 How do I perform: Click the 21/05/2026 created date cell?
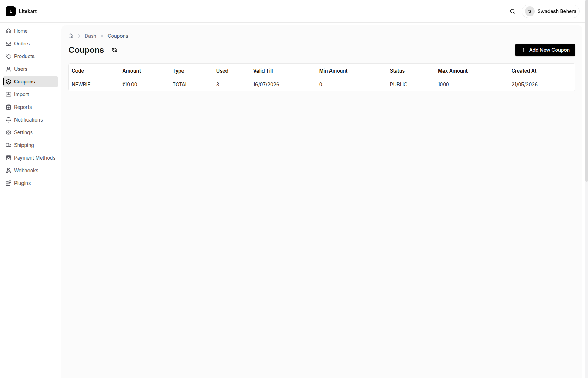tap(525, 85)
